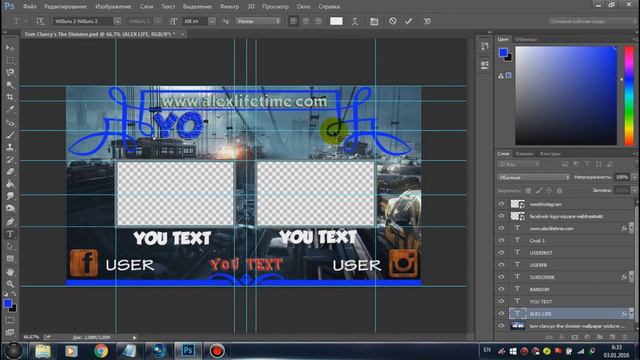Open Chrome from the taskbar
This screenshot has height=360, width=640.
[101, 351]
